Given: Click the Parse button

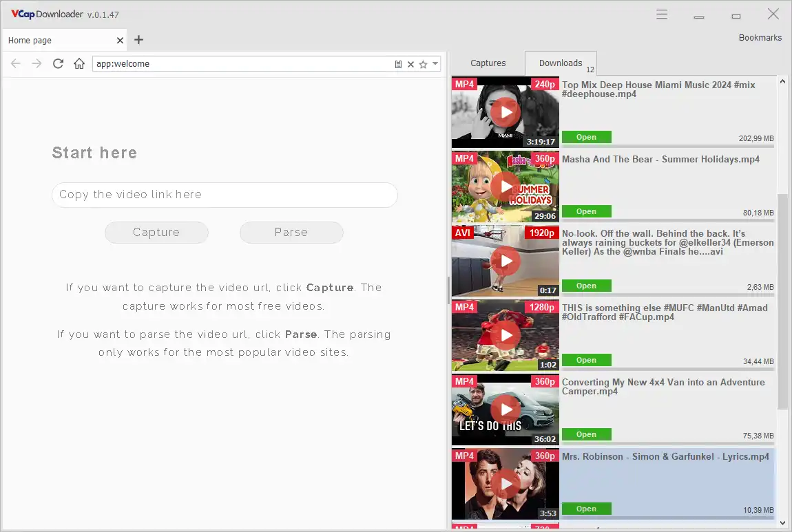Looking at the screenshot, I should [x=291, y=232].
